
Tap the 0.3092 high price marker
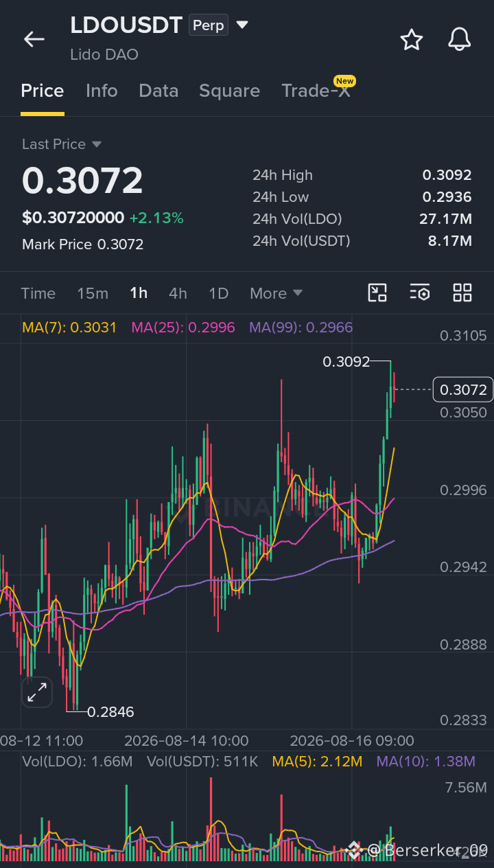point(346,361)
